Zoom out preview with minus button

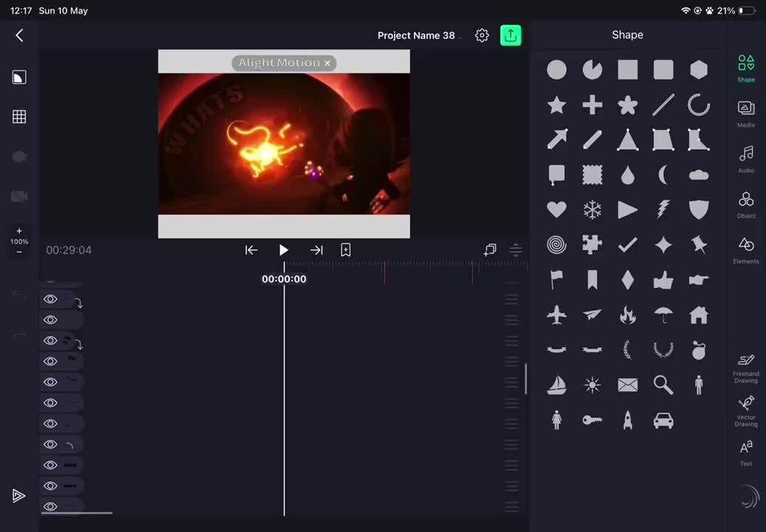pos(19,252)
